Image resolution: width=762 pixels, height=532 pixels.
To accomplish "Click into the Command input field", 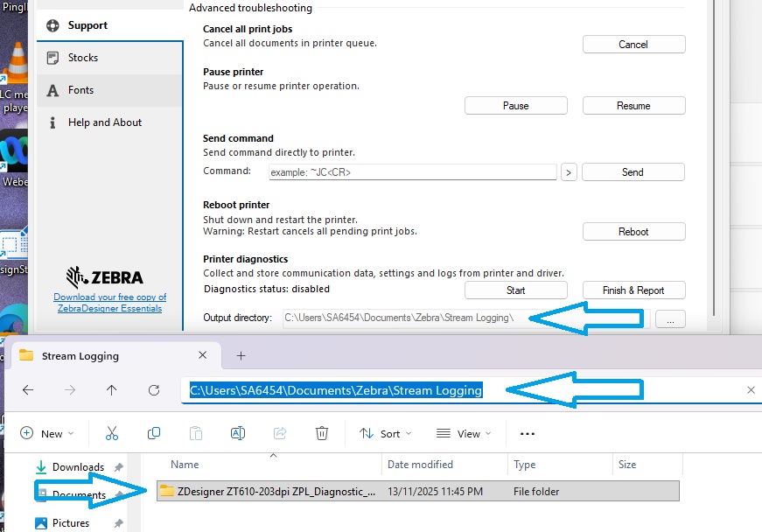I will coord(411,172).
